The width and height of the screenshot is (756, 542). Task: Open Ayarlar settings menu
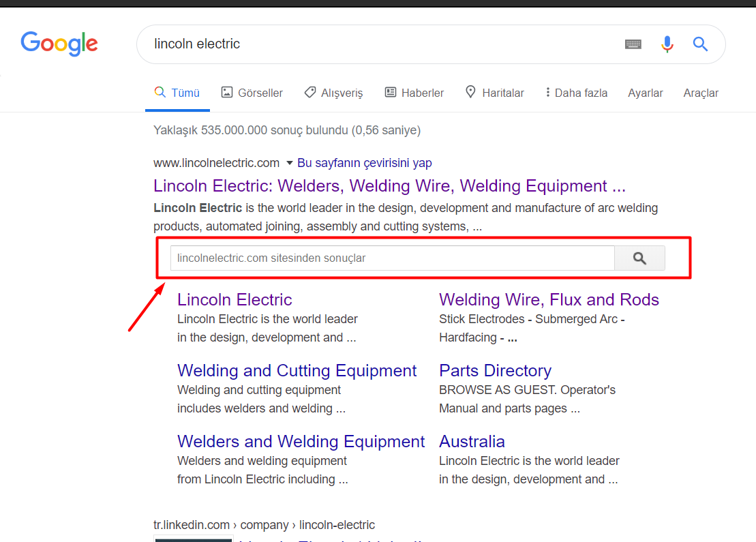tap(645, 93)
